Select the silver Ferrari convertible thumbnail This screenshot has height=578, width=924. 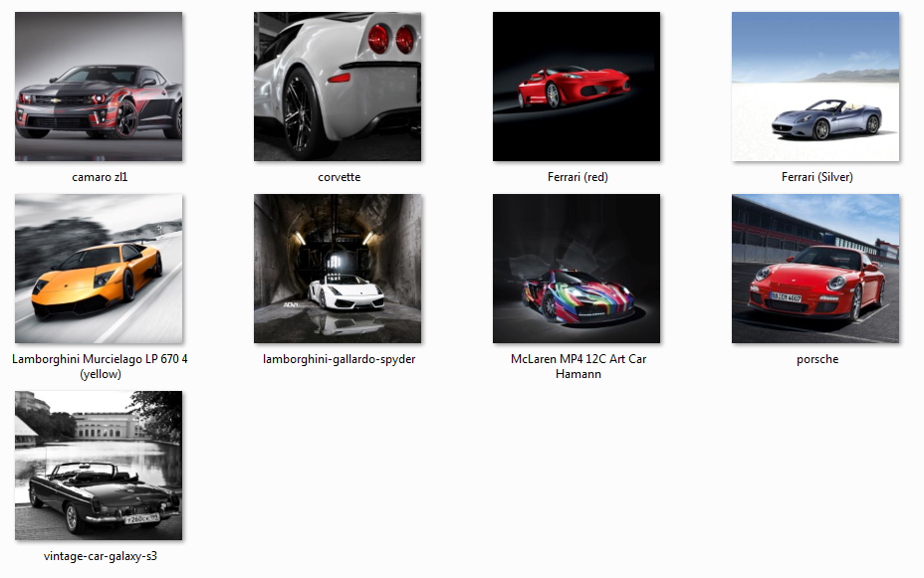(815, 87)
